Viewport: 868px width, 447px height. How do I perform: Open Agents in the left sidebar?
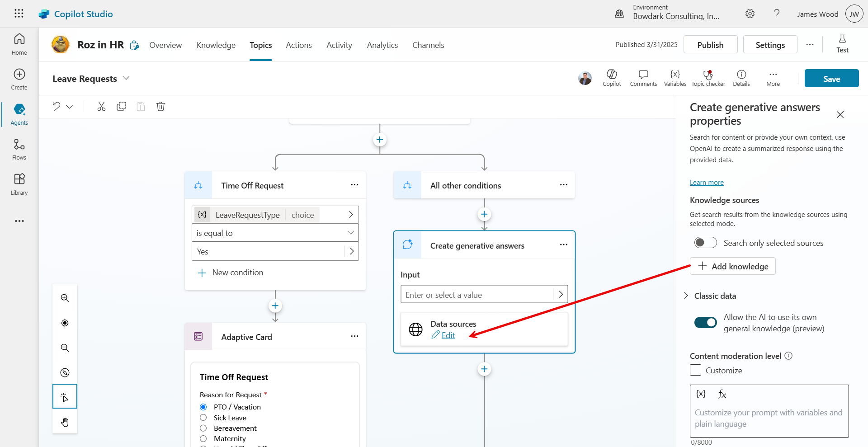[19, 114]
